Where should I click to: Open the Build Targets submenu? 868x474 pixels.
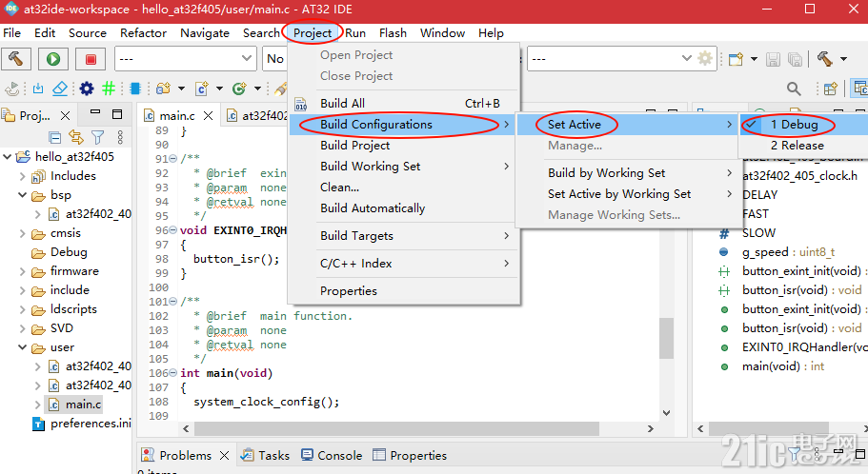(x=404, y=236)
